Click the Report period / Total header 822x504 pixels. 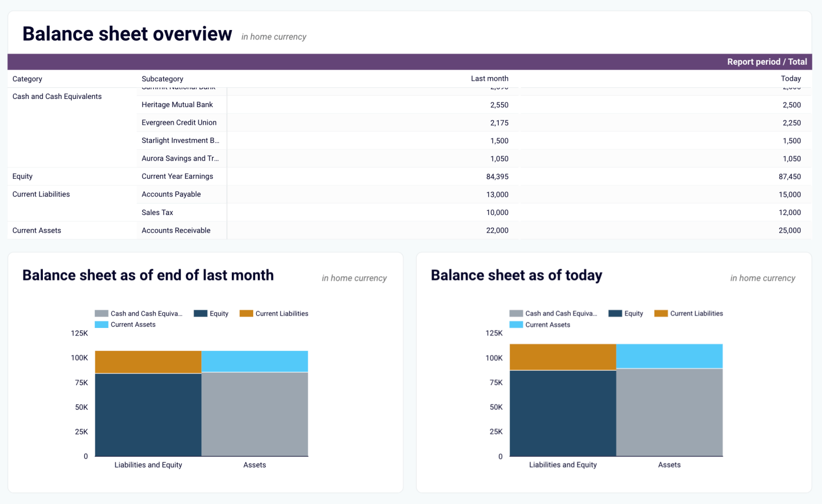coord(766,62)
